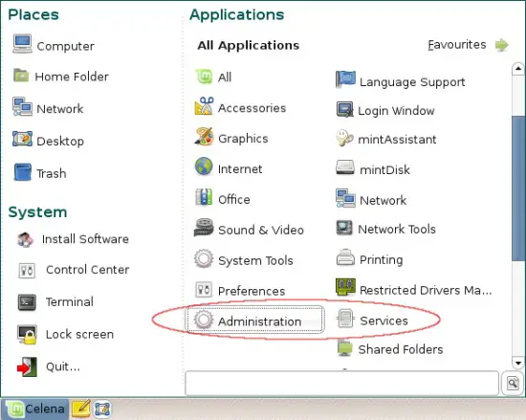Open the Network Tools monitor icon

[344, 228]
